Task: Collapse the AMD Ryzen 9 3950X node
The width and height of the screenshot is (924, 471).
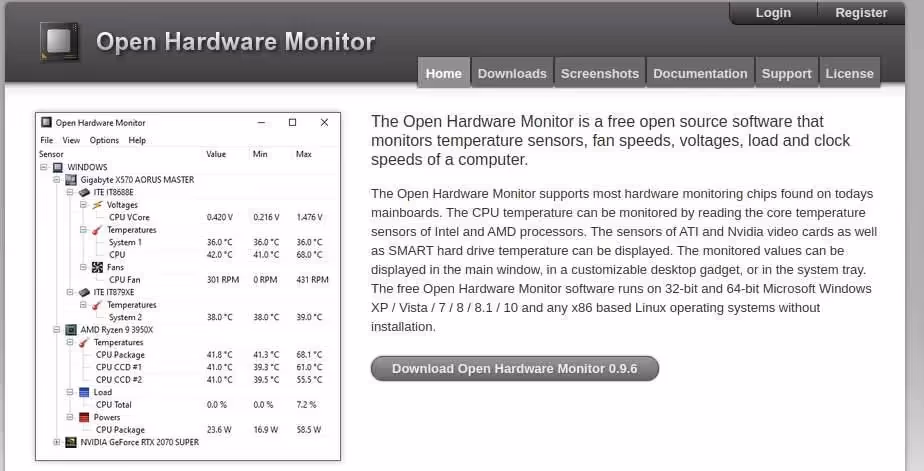Action: pyautogui.click(x=57, y=330)
